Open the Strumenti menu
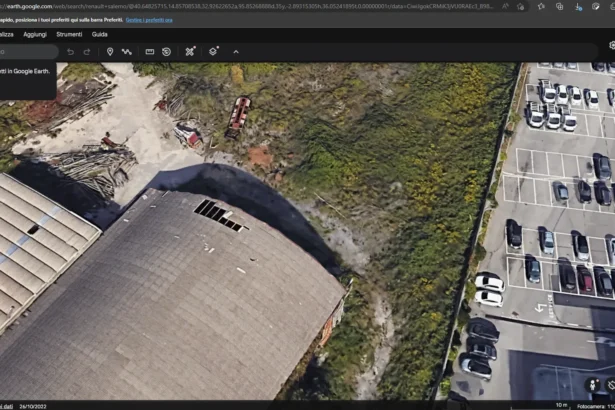 click(x=69, y=34)
